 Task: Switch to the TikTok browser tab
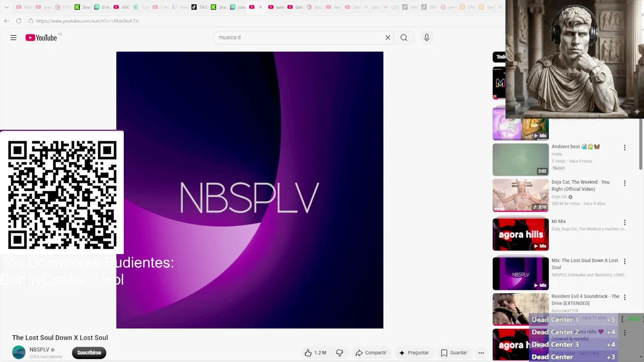200,7
